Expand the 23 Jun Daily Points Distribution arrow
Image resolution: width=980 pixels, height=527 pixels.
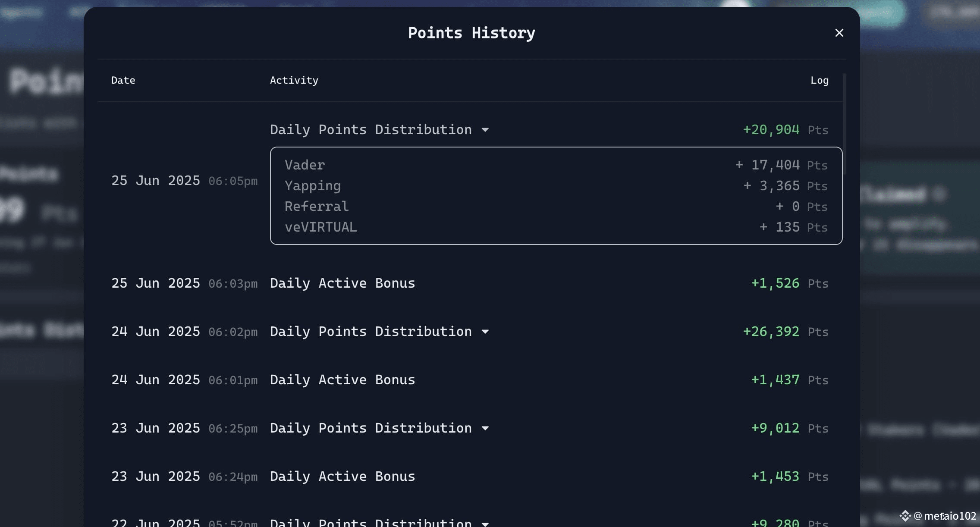coord(485,428)
